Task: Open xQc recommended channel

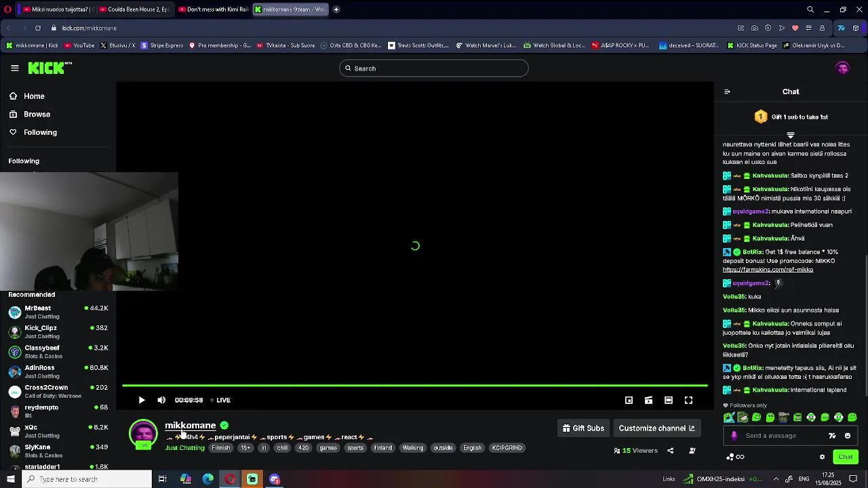Action: [x=58, y=431]
